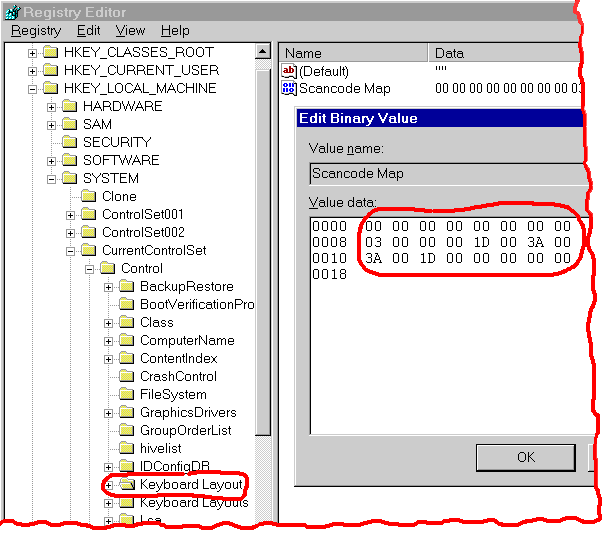
Task: Click the ComputerName folder icon
Action: point(127,340)
